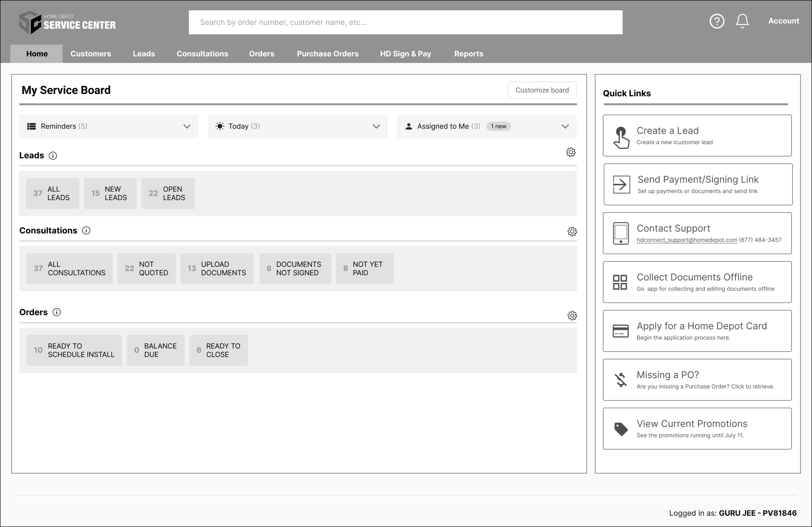Viewport: 812px width, 527px height.
Task: Open the Consultations navigation tab
Action: (202, 54)
